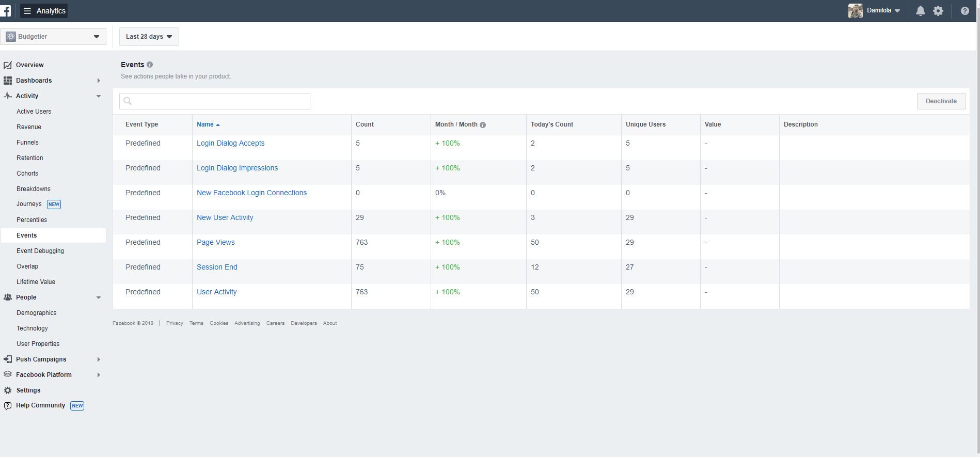Click unique users 5 for Login Dialog Accepts
The height and width of the screenshot is (457, 980).
pos(628,143)
